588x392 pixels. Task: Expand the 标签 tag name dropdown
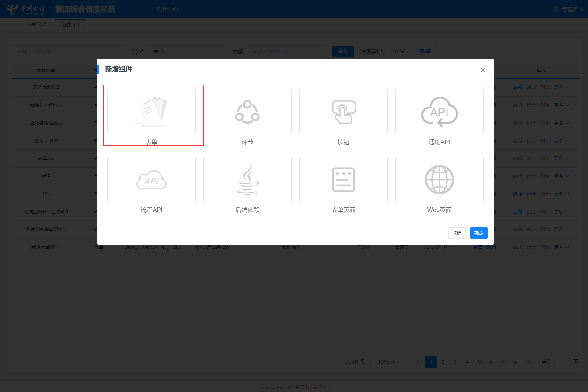pyautogui.click(x=286, y=51)
